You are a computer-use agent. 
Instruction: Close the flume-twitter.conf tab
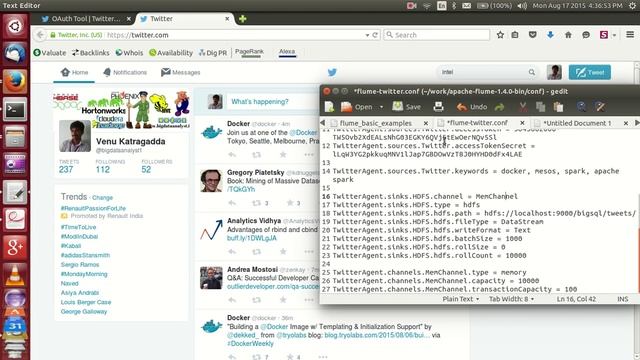[x=522, y=123]
